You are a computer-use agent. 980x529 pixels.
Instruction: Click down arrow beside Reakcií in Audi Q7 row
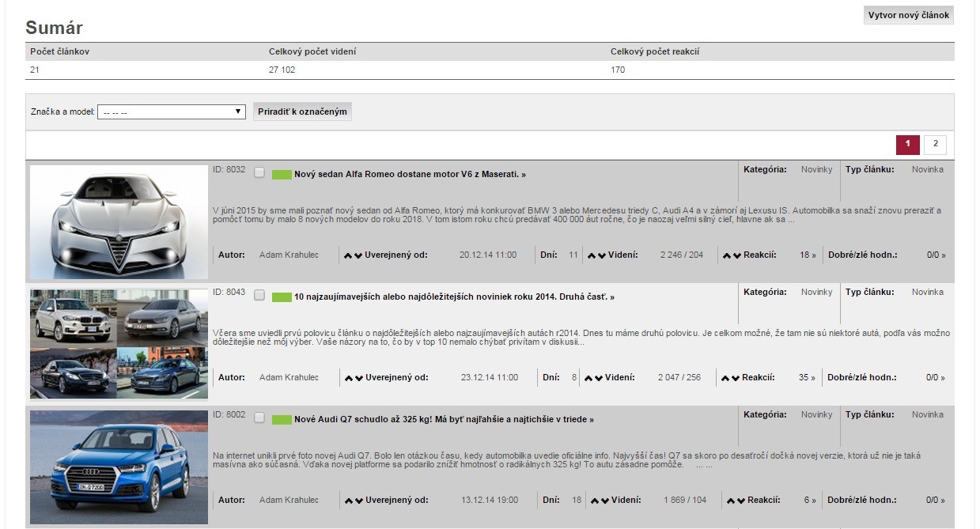(741, 501)
